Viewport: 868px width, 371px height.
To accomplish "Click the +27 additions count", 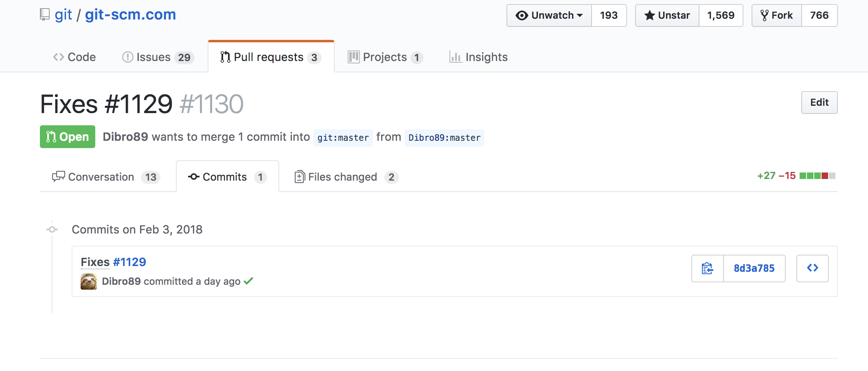I will 766,176.
